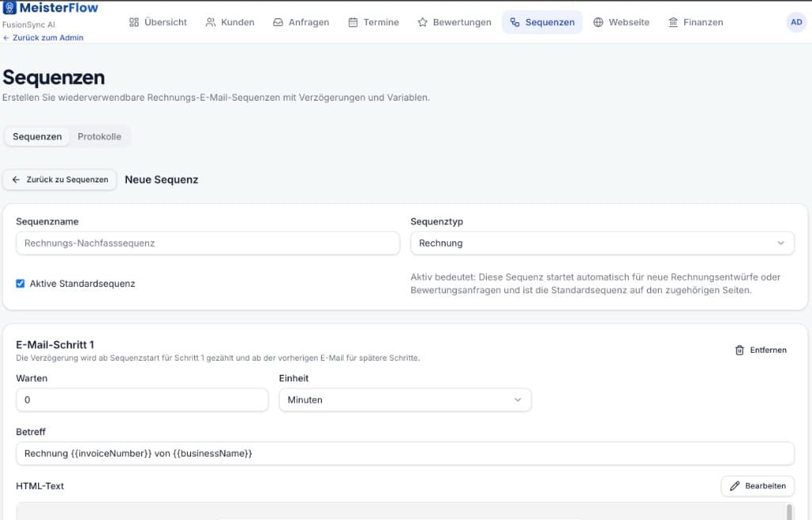
Task: Navigate to Termine
Action: tap(373, 22)
